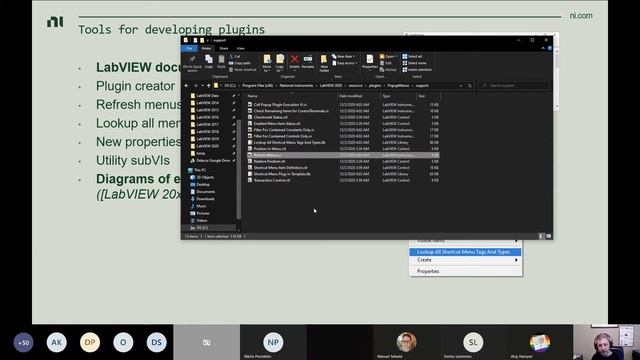640x360 pixels.
Task: Open the Copy to ribbon button
Action: click(x=280, y=63)
